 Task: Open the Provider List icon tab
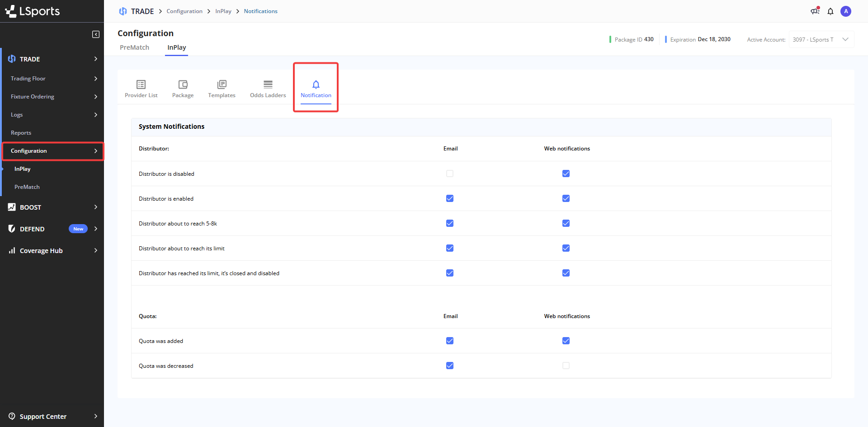pyautogui.click(x=141, y=85)
